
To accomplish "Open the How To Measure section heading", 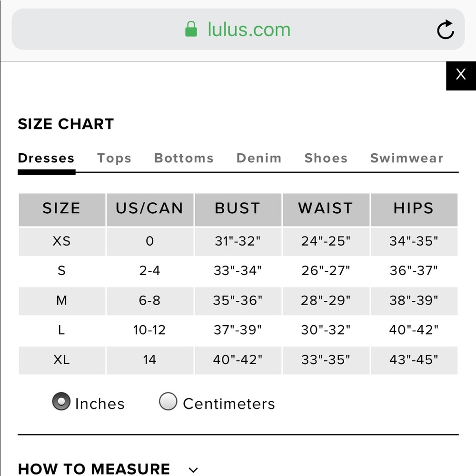I will pyautogui.click(x=94, y=469).
